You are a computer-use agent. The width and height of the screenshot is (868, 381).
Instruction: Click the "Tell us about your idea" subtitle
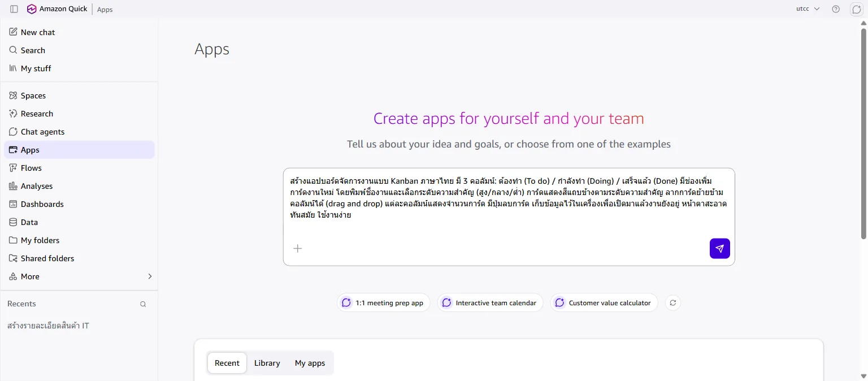pos(509,144)
